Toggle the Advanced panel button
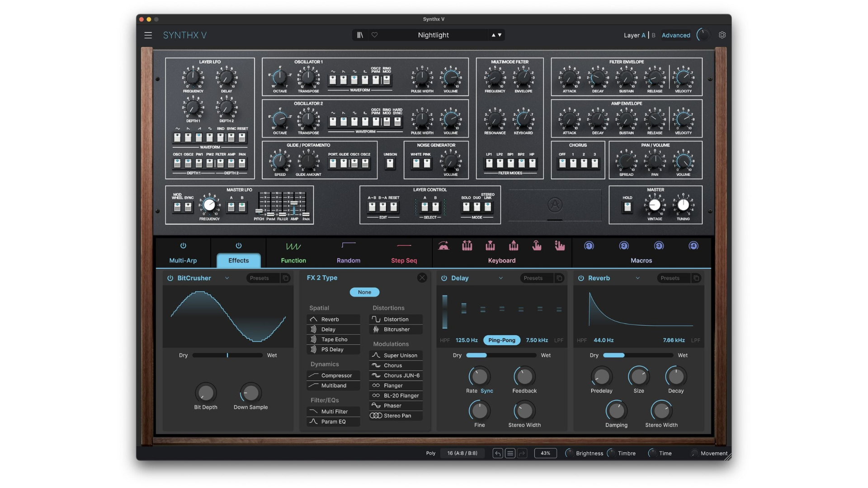The width and height of the screenshot is (868, 488). click(x=676, y=35)
